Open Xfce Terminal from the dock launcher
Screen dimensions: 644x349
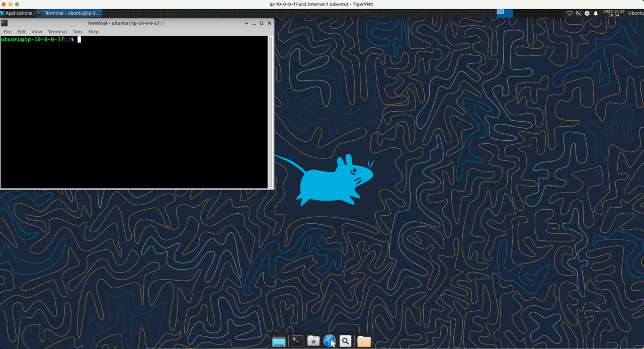[x=297, y=340]
